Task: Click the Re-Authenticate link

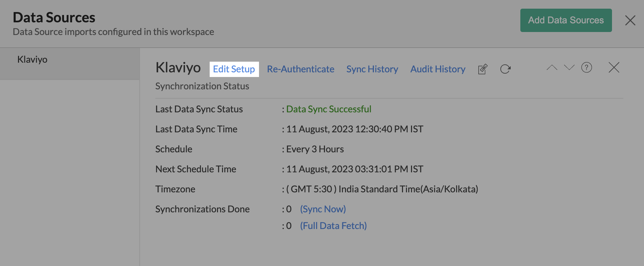Action: [300, 69]
